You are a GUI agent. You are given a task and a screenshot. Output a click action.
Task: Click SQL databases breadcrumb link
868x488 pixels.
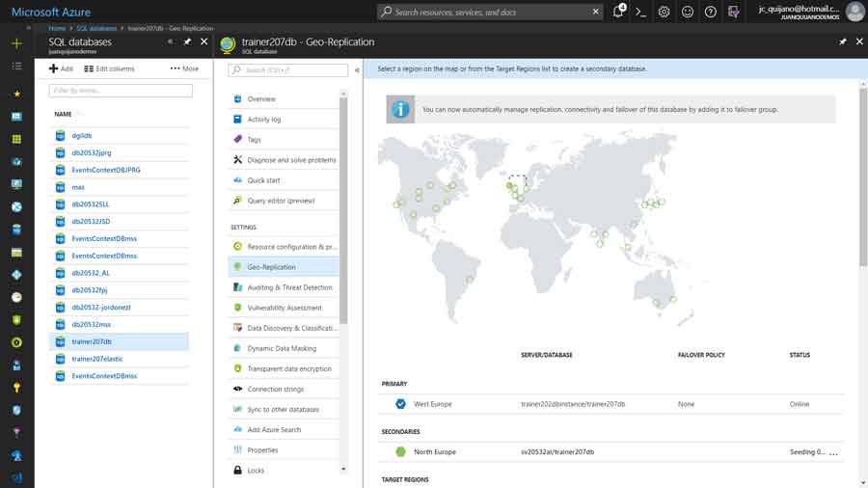pos(96,28)
